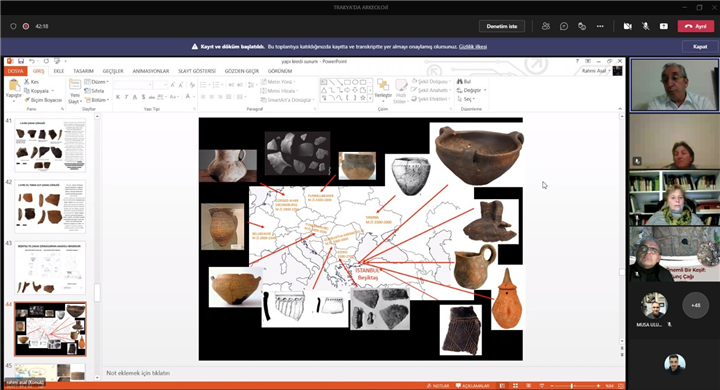Open the reactions menu in Teams
720x390 pixels.
pyautogui.click(x=582, y=26)
